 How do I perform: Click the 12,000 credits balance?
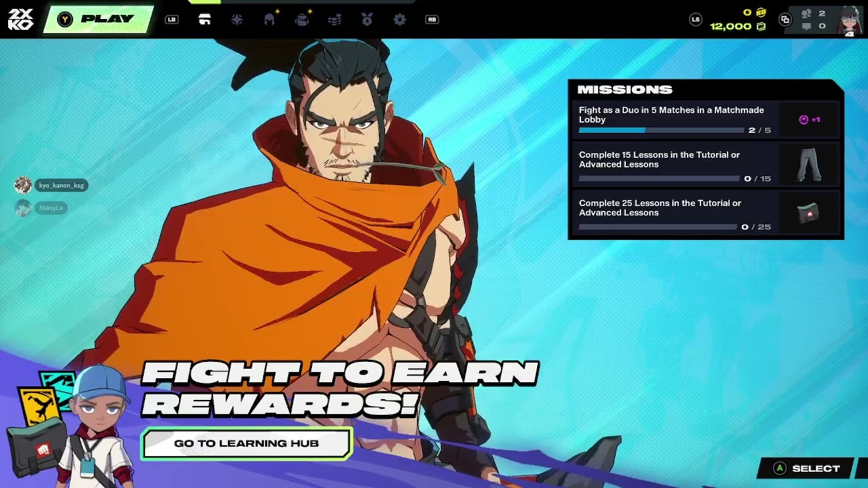pos(730,26)
